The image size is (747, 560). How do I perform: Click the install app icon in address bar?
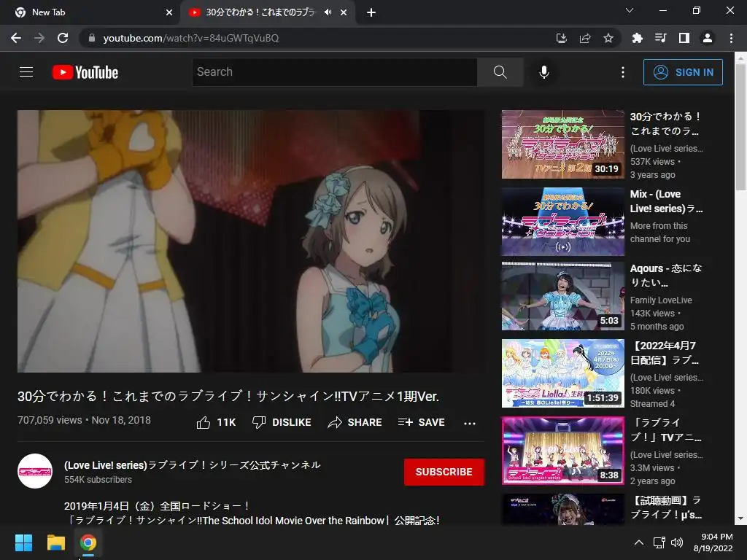[x=562, y=38]
